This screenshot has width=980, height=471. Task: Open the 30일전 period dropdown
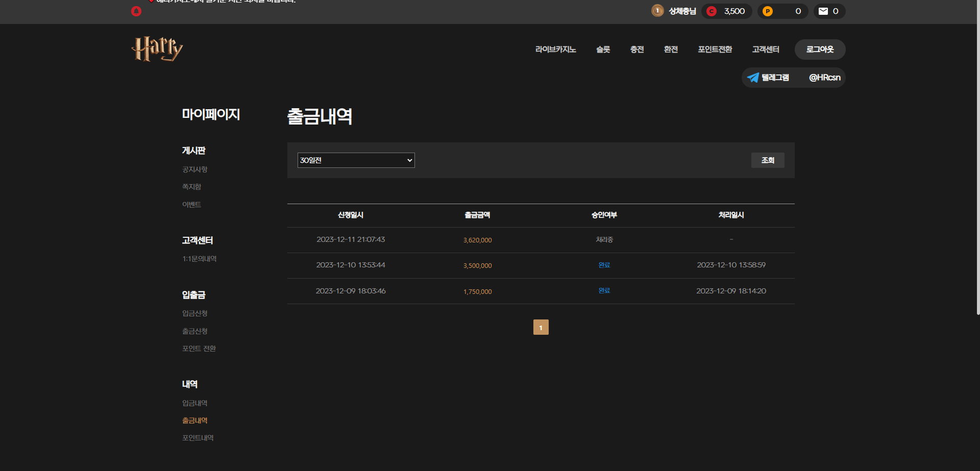(x=356, y=160)
